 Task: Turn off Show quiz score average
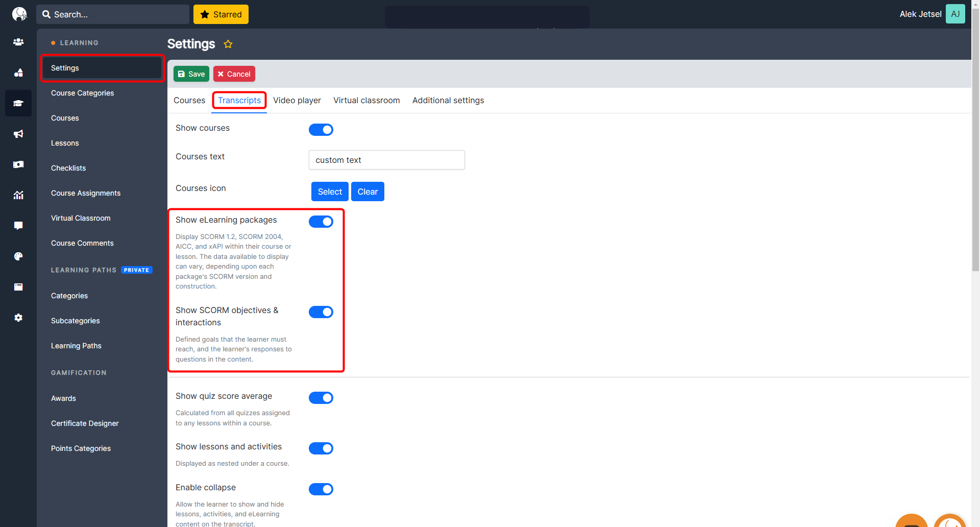321,398
